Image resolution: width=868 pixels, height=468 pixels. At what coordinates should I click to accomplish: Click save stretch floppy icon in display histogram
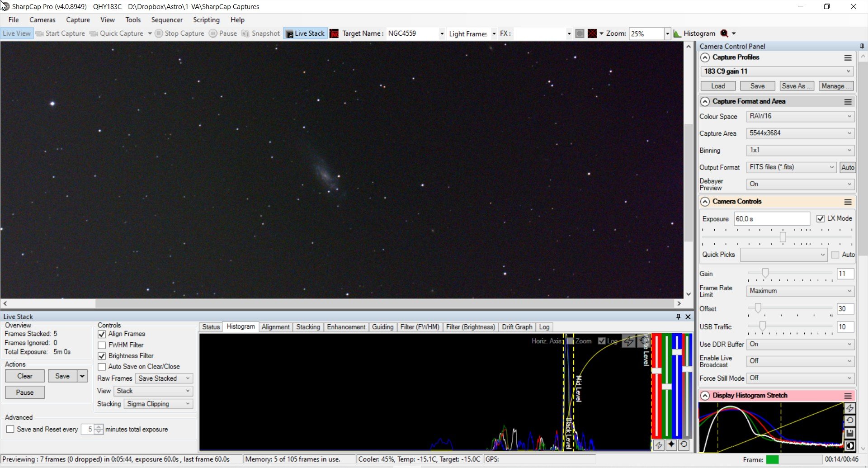click(850, 433)
